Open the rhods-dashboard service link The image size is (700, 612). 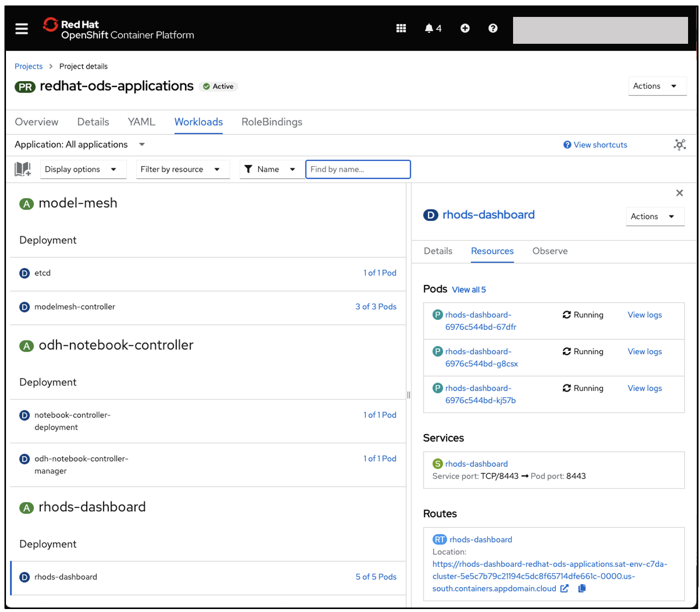coord(476,464)
